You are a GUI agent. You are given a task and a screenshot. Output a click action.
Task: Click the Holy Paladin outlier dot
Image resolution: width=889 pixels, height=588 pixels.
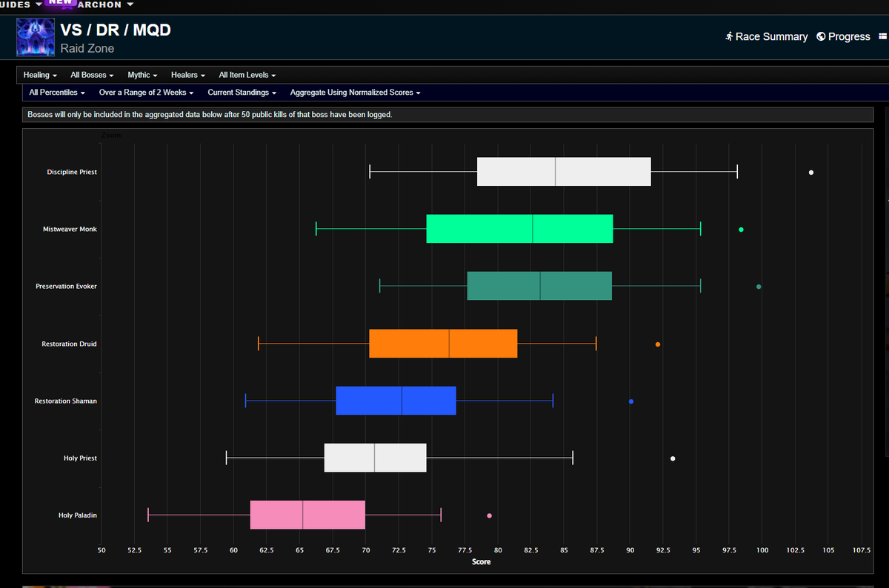point(489,515)
